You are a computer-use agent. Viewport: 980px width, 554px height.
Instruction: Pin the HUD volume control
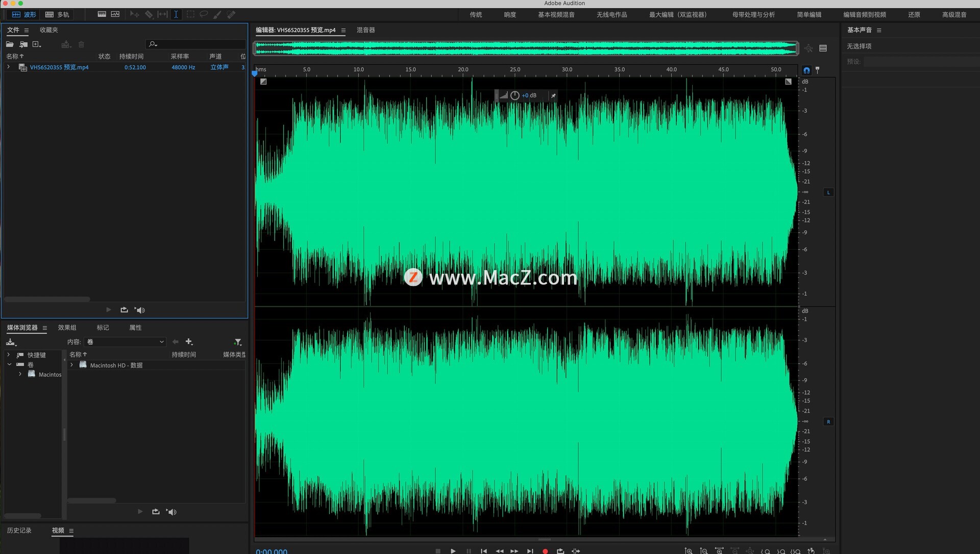coord(553,95)
